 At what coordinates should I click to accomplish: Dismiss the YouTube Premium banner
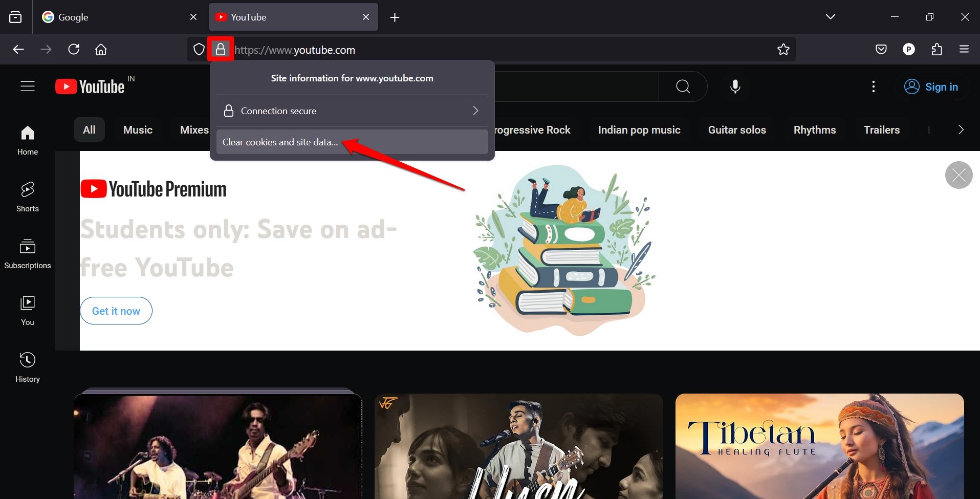pyautogui.click(x=959, y=175)
